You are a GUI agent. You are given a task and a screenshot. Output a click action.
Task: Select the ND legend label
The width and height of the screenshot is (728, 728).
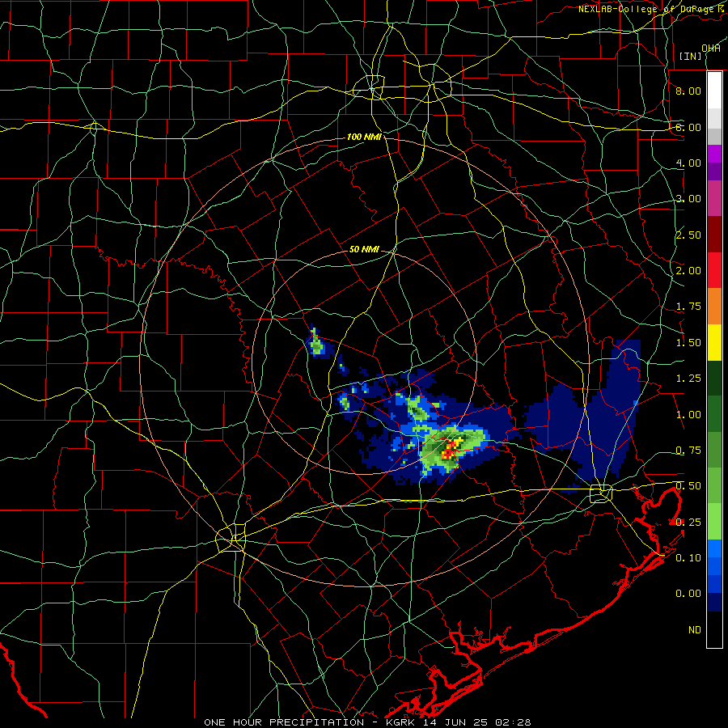(695, 630)
